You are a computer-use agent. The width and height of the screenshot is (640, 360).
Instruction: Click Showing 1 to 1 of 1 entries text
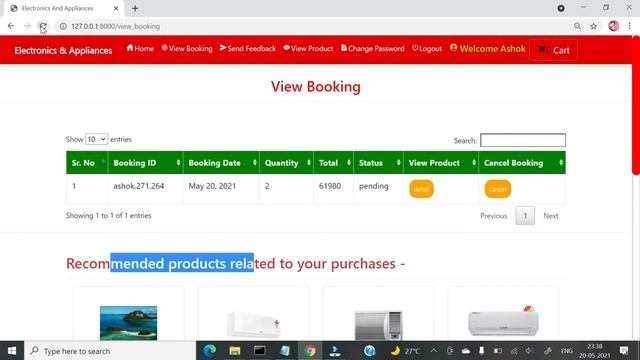[109, 216]
